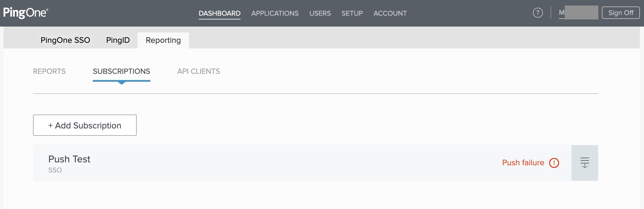644x209 pixels.
Task: Go to the Users menu
Action: click(x=320, y=13)
